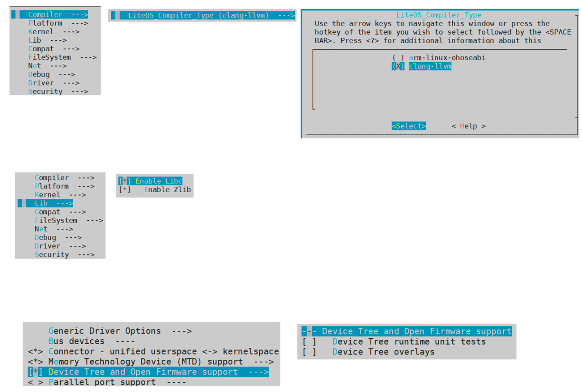The height and width of the screenshot is (392, 582).
Task: Open Lib submenu in top menu
Action: pos(47,40)
